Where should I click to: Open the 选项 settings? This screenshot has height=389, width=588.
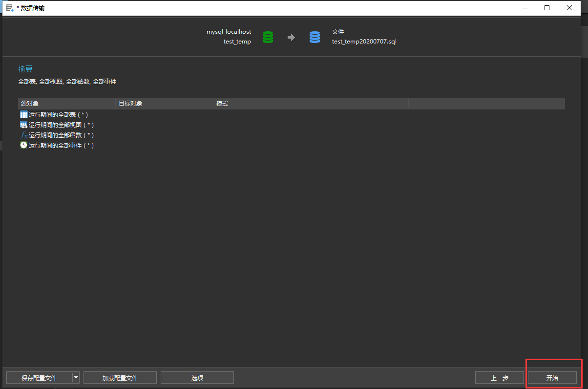coord(197,377)
